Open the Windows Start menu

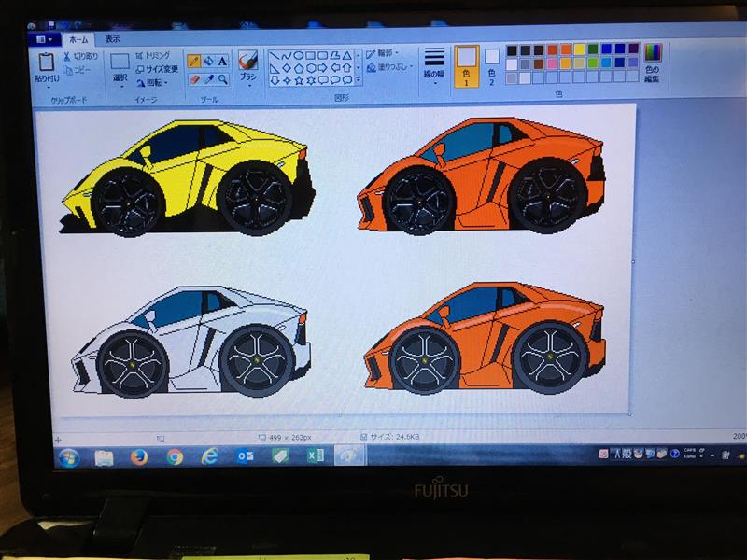(69, 458)
